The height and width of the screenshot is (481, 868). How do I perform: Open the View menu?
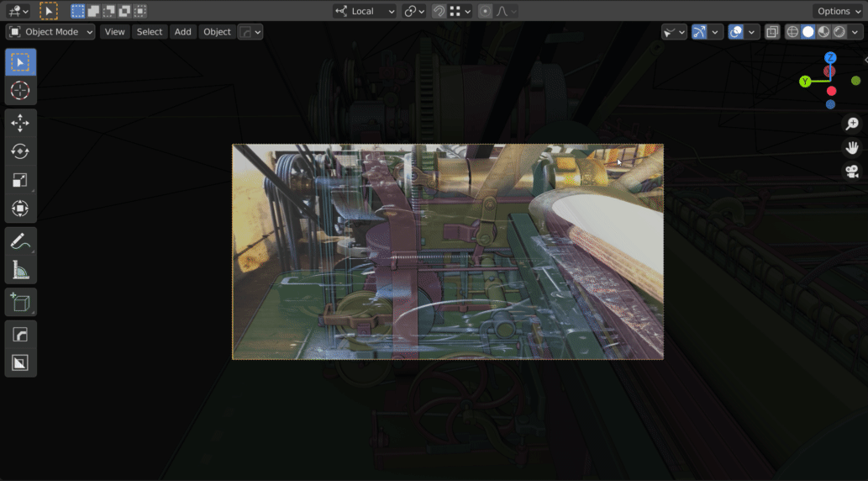[114, 32]
